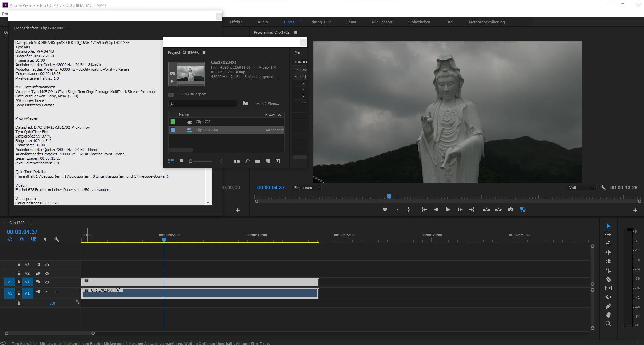
Task: Select the Slide tool
Action: point(608,297)
